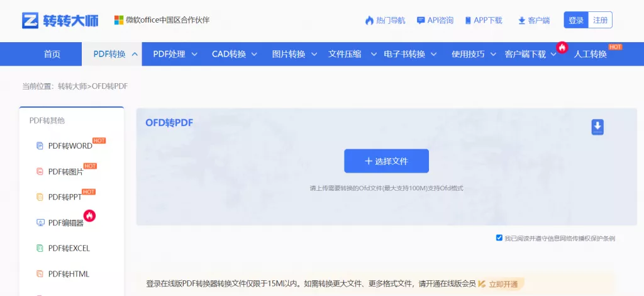Click the 请上传需要转换的Ofd文件 hint text

tap(387, 188)
